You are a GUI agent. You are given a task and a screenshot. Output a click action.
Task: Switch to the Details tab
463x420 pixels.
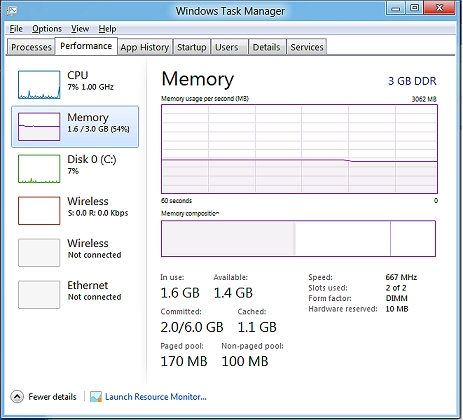tap(266, 47)
